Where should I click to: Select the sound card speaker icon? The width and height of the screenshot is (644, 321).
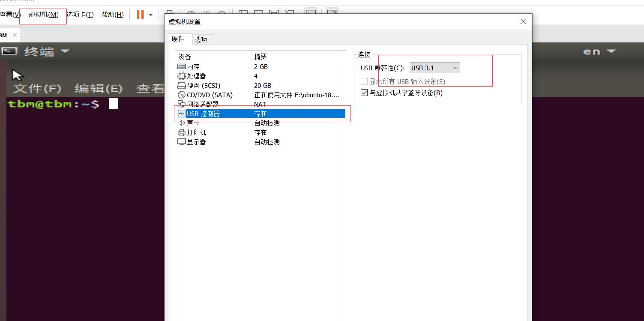[182, 123]
